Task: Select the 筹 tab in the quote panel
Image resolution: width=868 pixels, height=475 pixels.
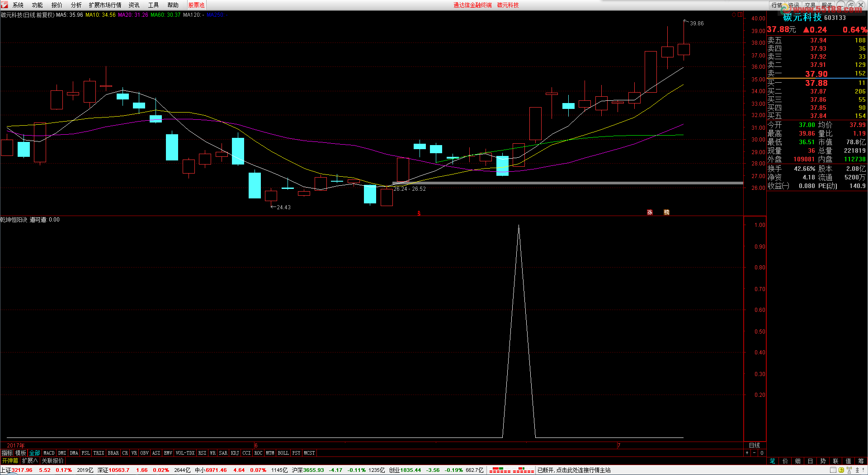Action: point(861,461)
